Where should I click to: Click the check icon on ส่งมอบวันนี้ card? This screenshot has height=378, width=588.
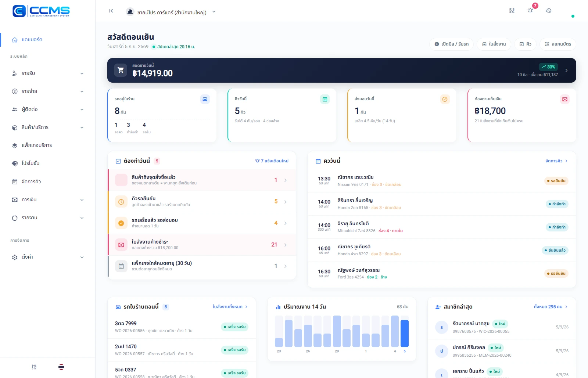point(445,99)
